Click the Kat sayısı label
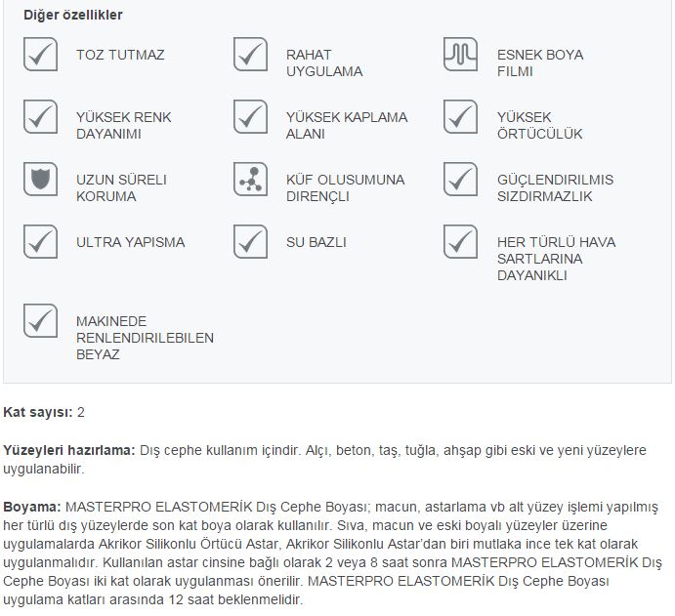This screenshot has width=675, height=616. (38, 412)
